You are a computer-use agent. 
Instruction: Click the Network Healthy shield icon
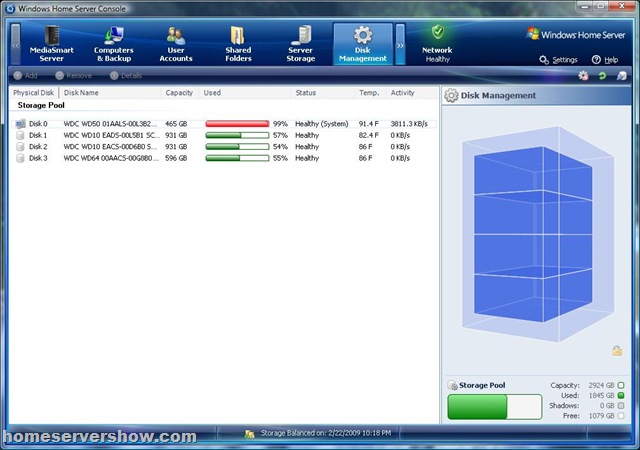pos(438,32)
